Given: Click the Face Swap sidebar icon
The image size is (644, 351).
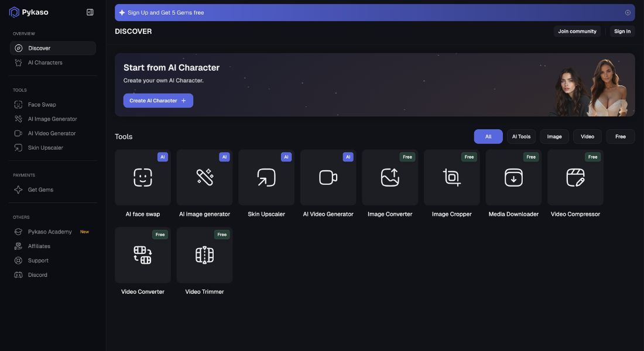Looking at the screenshot, I should 19,104.
